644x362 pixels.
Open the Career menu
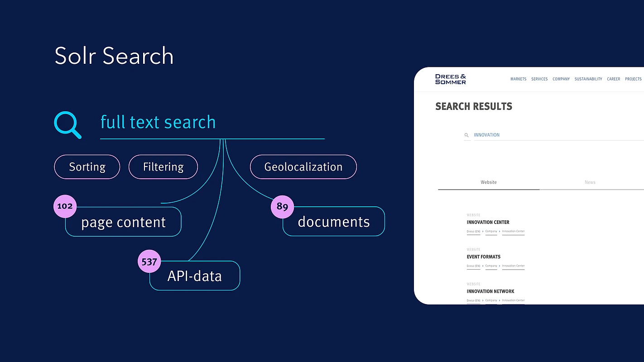click(x=613, y=79)
